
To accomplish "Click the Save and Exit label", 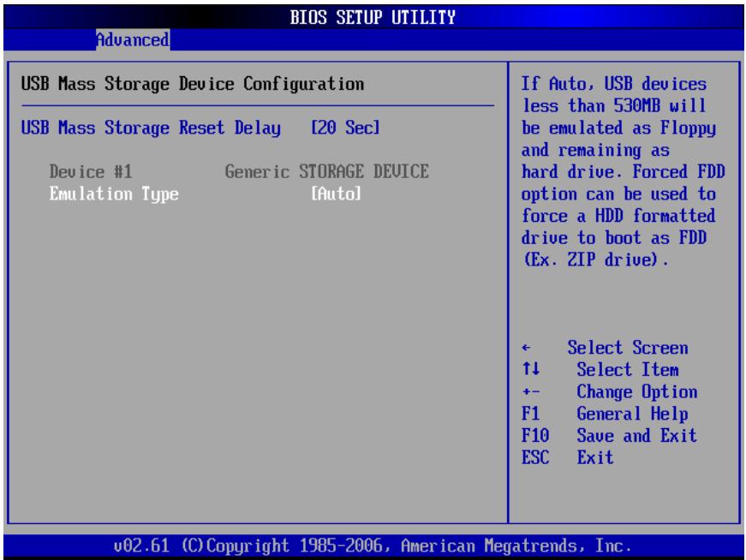I will (636, 435).
